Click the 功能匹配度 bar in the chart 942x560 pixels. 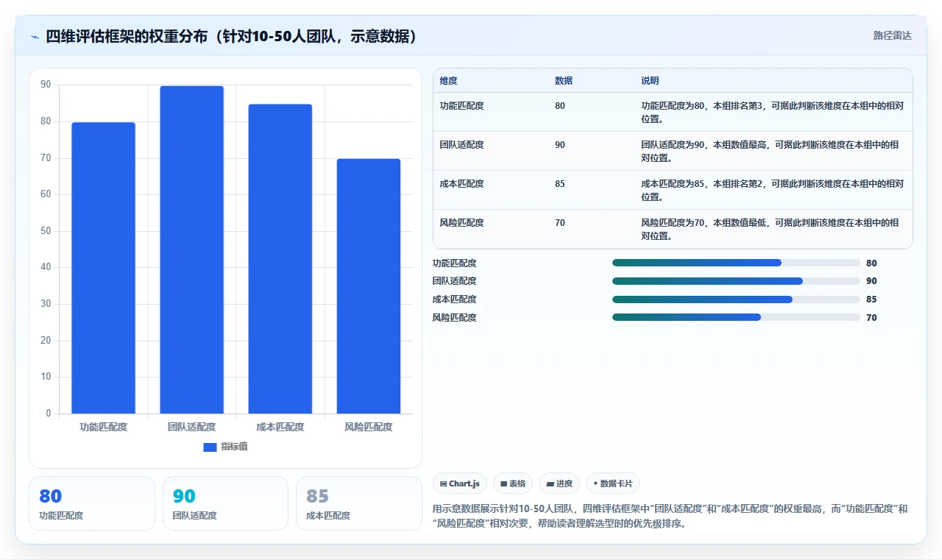coord(103,268)
